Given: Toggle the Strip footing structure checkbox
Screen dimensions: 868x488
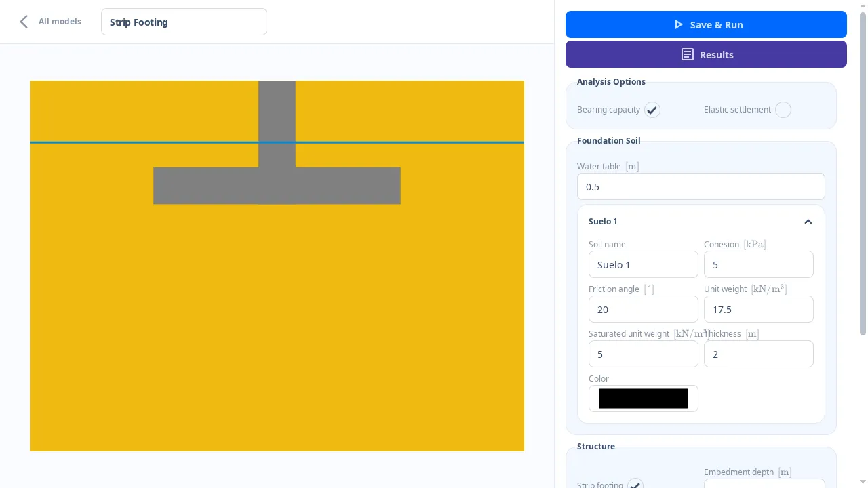Looking at the screenshot, I should click(x=635, y=484).
